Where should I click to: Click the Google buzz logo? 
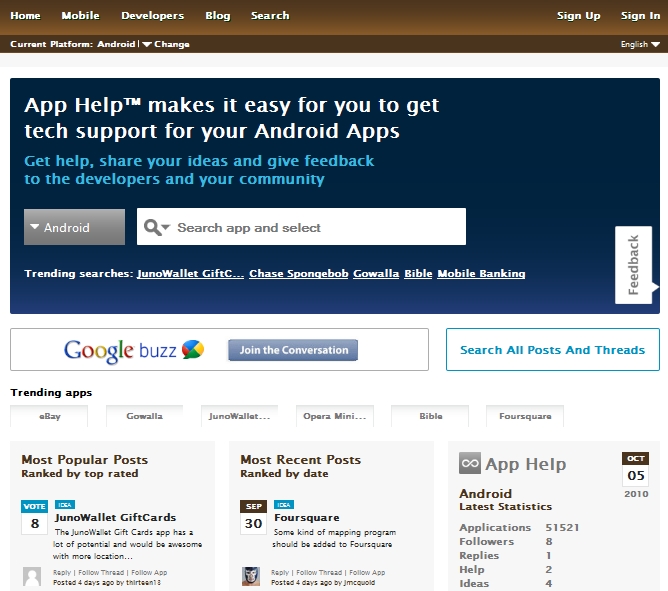pyautogui.click(x=134, y=350)
